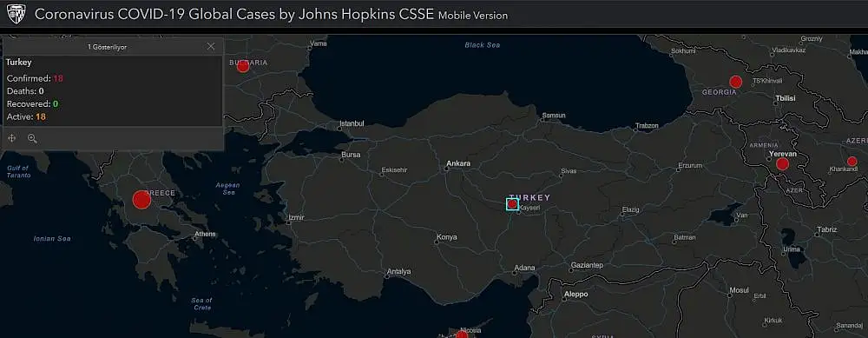Open the Mobile Version link
The width and height of the screenshot is (868, 338).
click(473, 16)
